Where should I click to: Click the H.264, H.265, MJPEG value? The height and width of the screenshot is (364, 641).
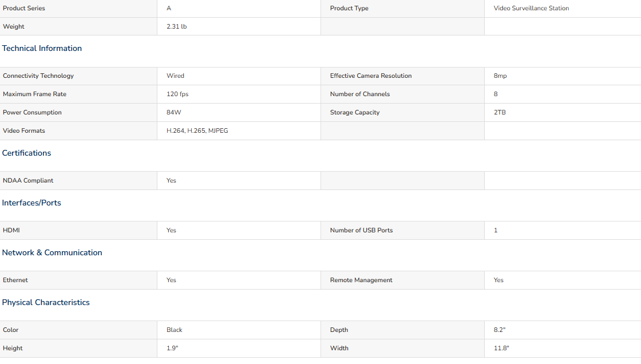tap(197, 131)
